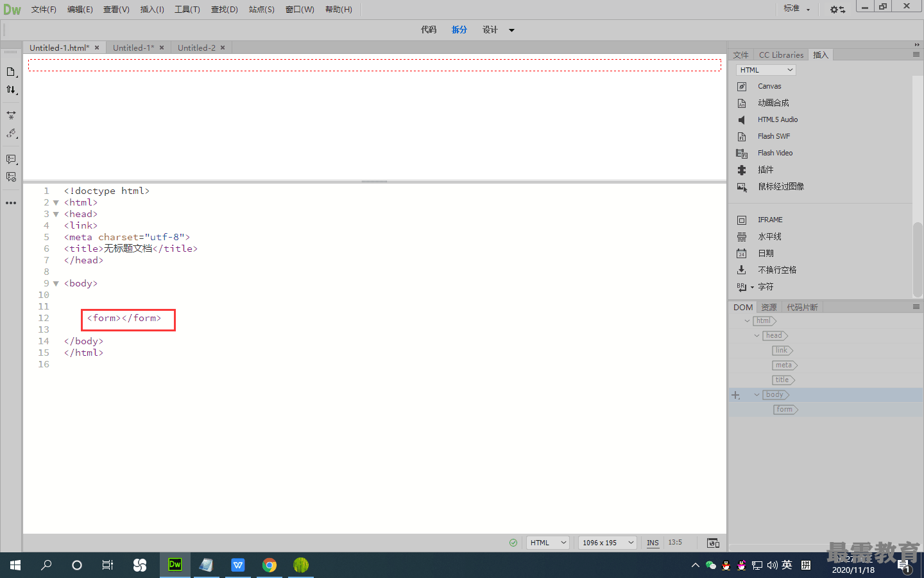Switch to the CC Libraries panel tab
The height and width of the screenshot is (578, 924).
tap(781, 55)
